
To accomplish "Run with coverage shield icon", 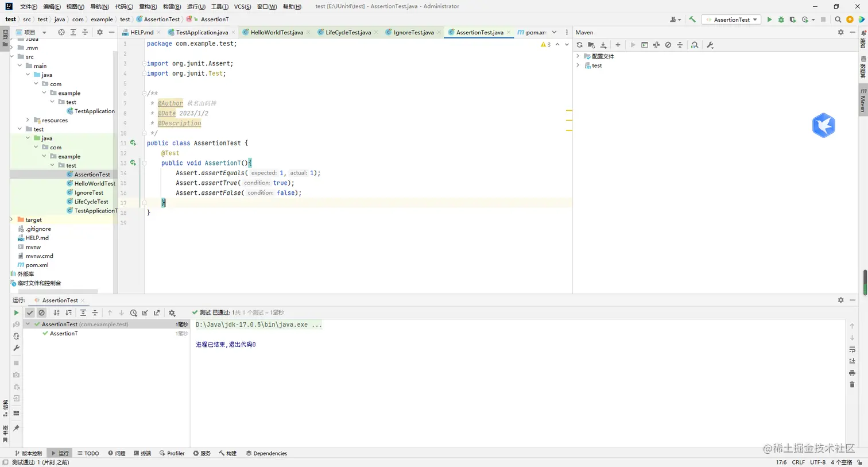I will click(x=793, y=20).
